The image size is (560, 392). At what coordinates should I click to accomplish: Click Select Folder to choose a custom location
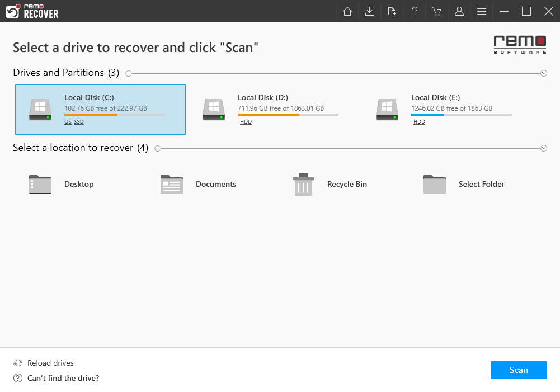434,184
